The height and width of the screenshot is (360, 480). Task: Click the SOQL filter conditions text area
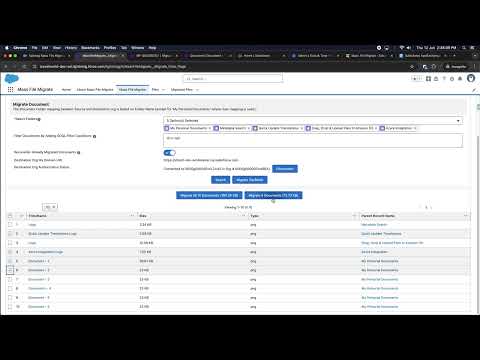click(313, 141)
